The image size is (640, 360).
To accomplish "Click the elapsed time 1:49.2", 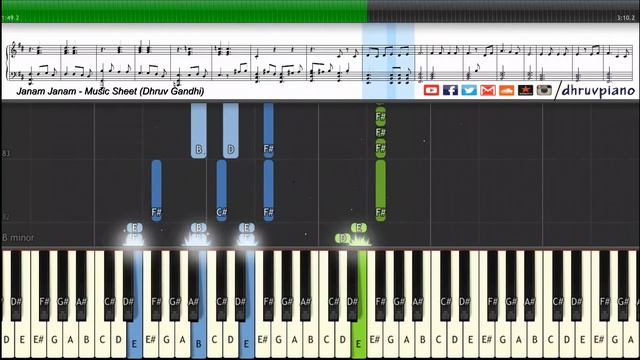I will click(x=10, y=18).
